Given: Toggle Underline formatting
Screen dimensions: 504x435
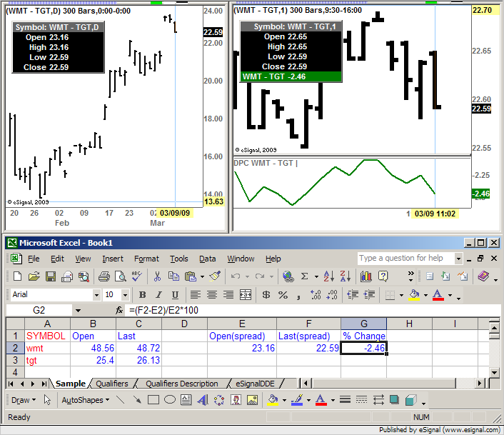Looking at the screenshot, I should pyautogui.click(x=175, y=294).
